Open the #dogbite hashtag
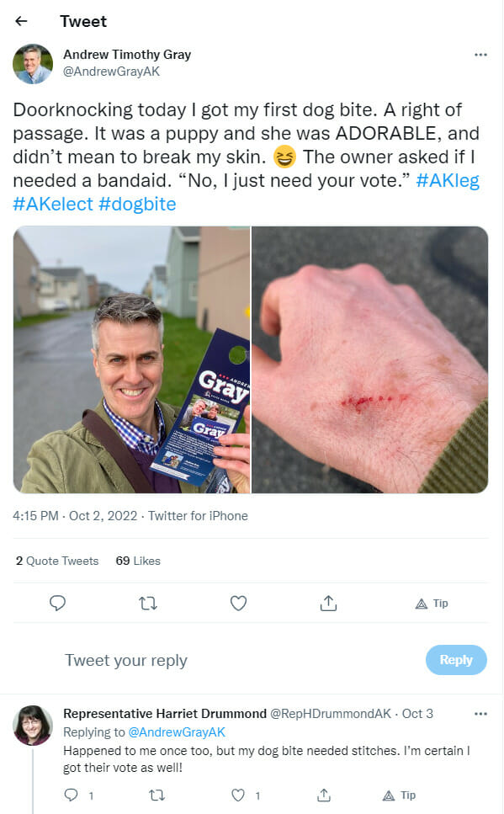The height and width of the screenshot is (814, 504). pyautogui.click(x=137, y=204)
